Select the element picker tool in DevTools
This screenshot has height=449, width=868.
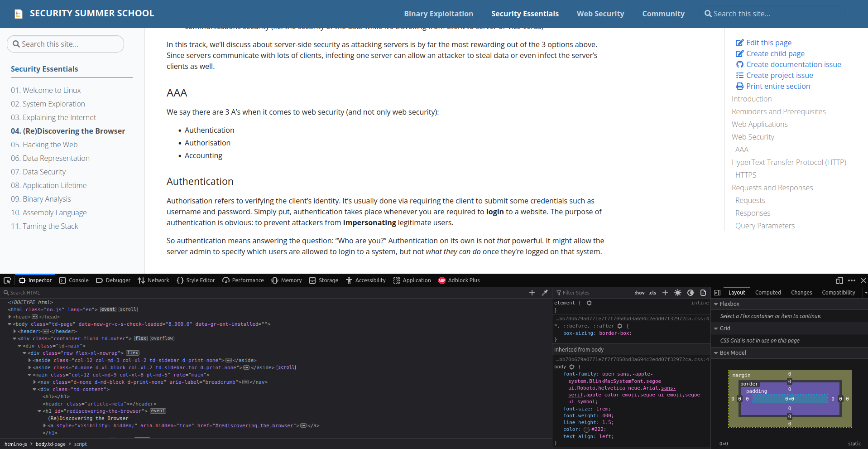tap(7, 280)
